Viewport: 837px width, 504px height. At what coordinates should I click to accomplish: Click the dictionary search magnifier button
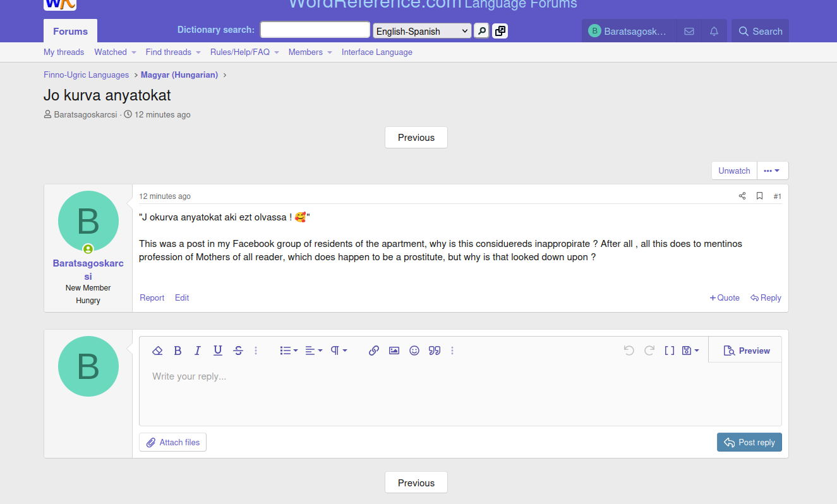481,31
